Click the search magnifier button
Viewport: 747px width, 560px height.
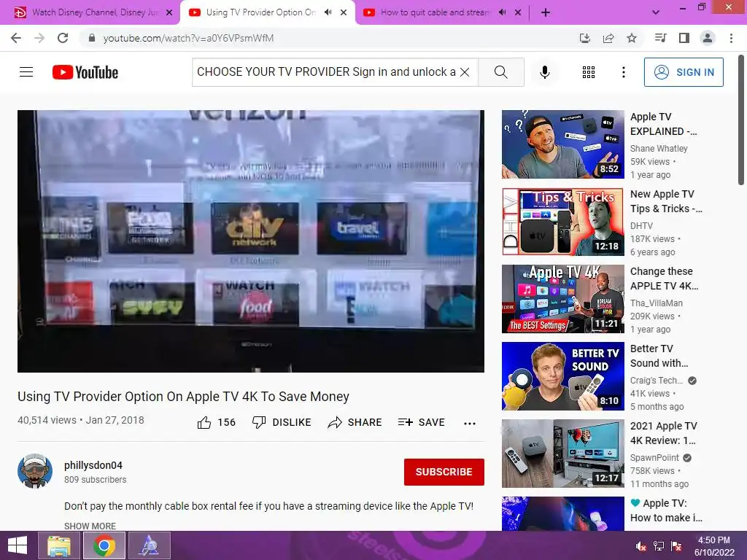pyautogui.click(x=500, y=72)
